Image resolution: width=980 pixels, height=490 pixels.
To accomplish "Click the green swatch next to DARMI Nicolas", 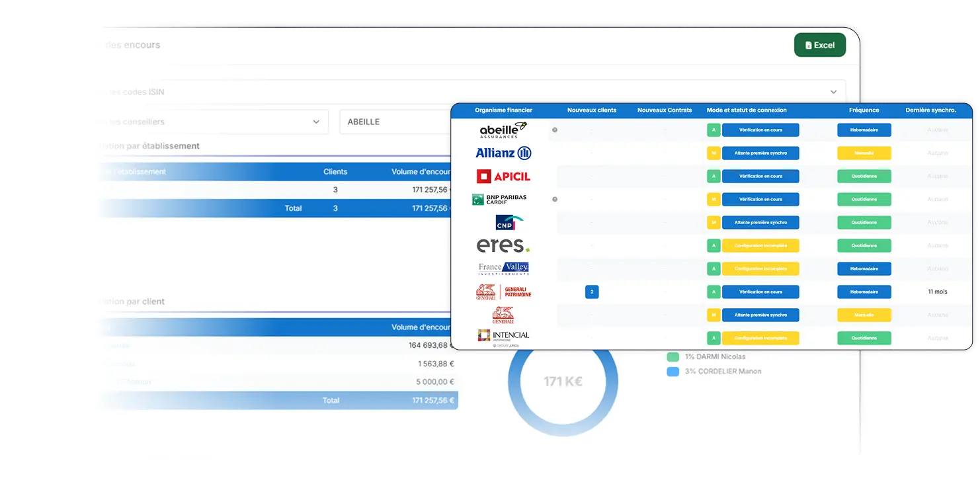I will (x=673, y=356).
